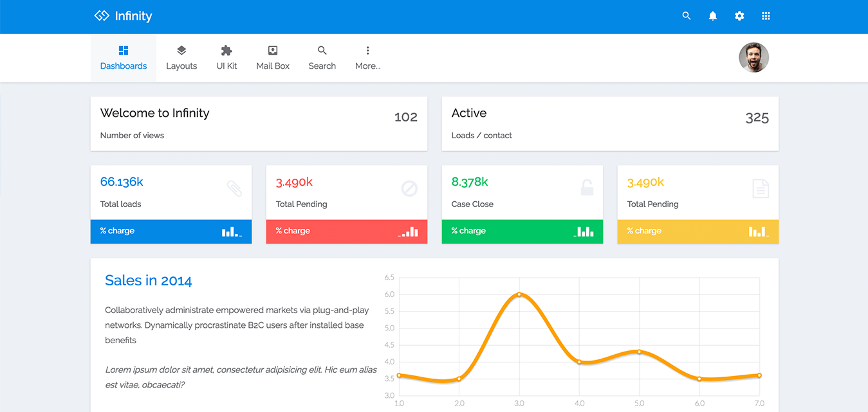Open settings gear in header
Screen dimensions: 868x412
click(x=739, y=16)
